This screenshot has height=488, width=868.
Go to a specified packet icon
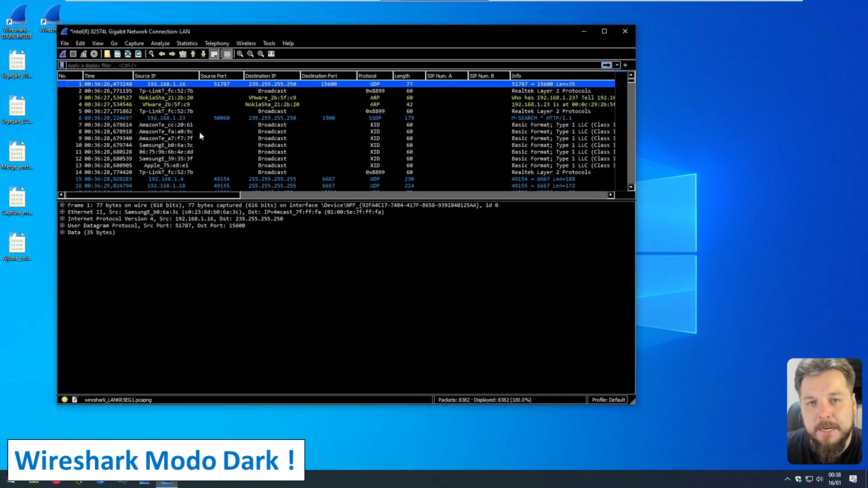(x=182, y=54)
